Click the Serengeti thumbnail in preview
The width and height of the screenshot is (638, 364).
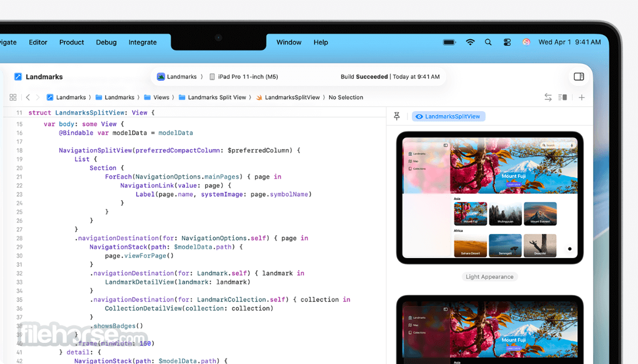tap(506, 245)
